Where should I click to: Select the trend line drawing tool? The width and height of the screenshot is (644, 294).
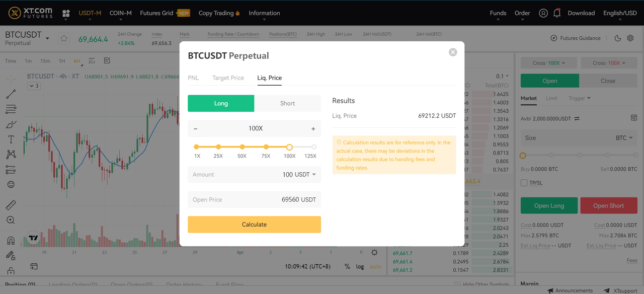tap(11, 94)
